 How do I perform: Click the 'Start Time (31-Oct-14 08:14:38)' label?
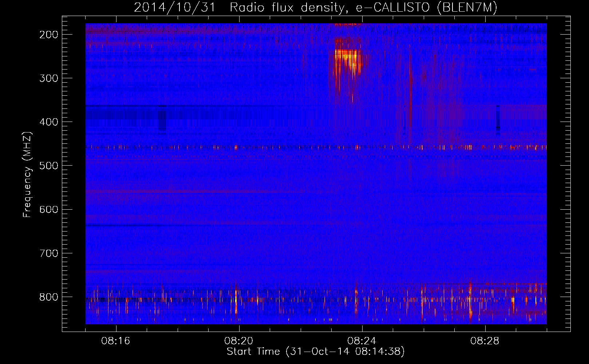pyautogui.click(x=316, y=352)
